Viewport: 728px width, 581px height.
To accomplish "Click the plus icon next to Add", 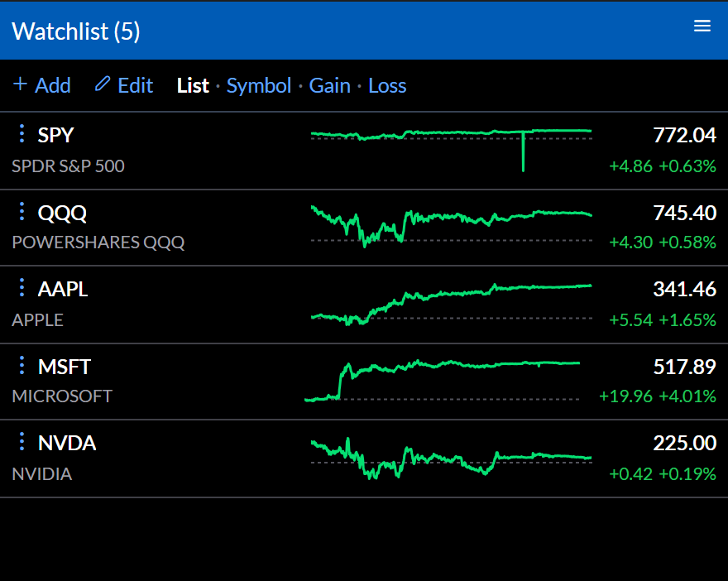I will [x=20, y=84].
